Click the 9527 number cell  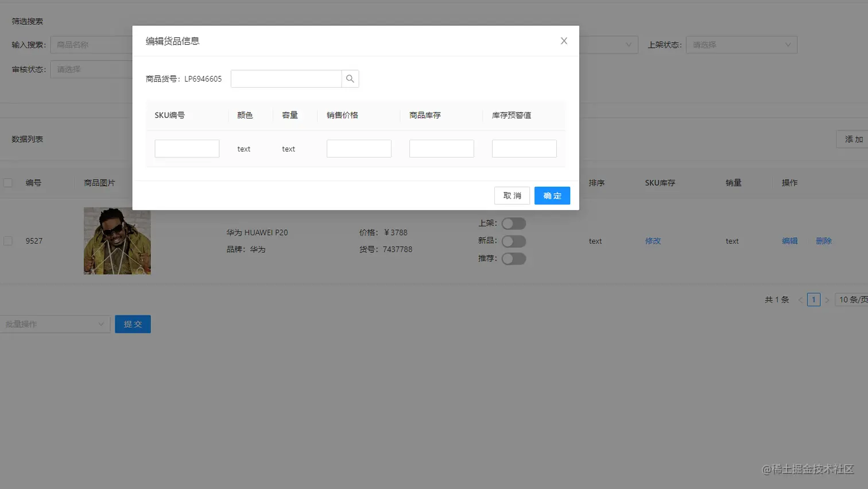(x=34, y=241)
